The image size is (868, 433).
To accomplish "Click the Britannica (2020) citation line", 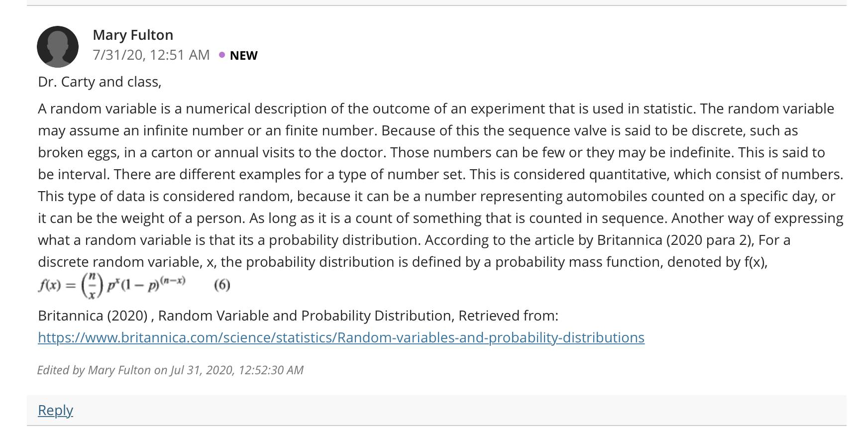I will 298,316.
